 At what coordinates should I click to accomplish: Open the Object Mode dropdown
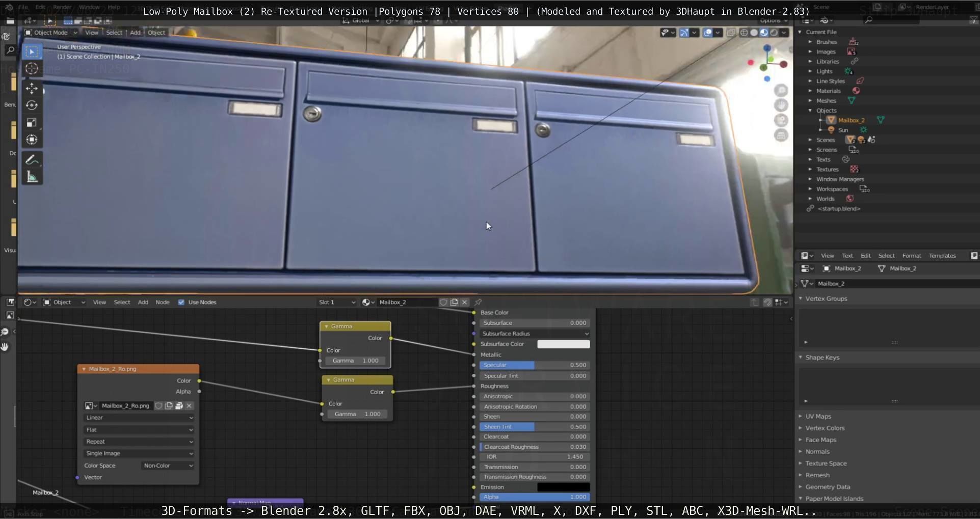click(x=51, y=33)
